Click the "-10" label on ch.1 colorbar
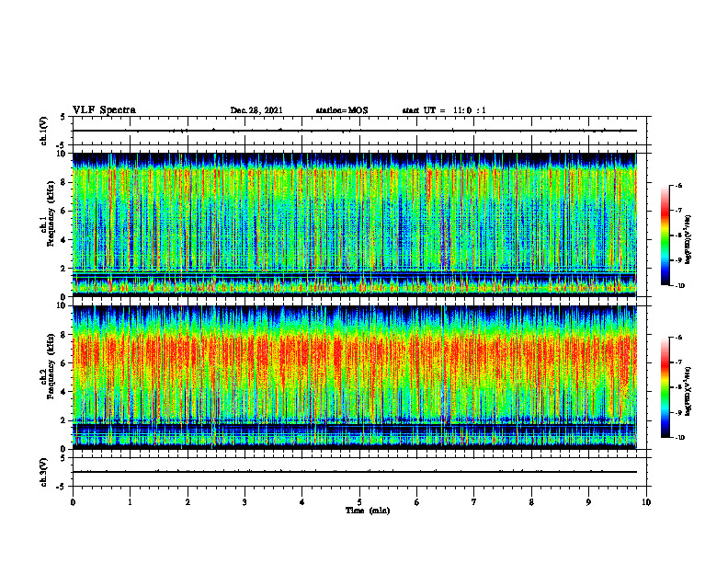This screenshot has height=563, width=728. coord(680,286)
